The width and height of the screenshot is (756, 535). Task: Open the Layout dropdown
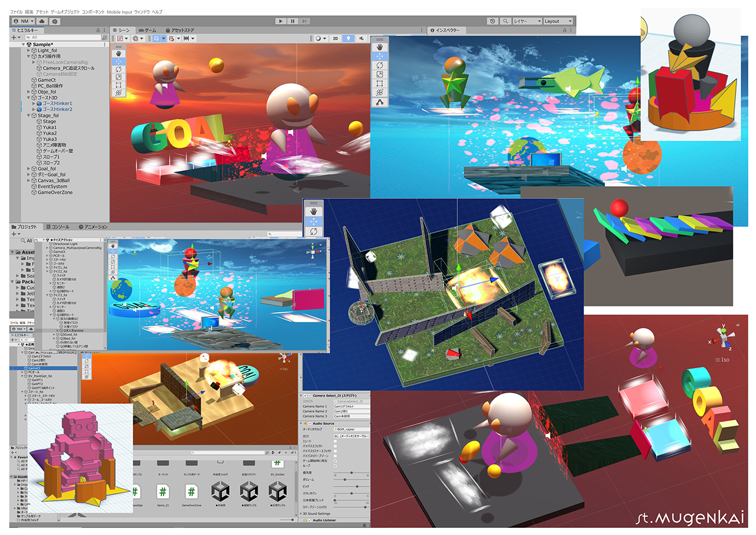point(558,21)
